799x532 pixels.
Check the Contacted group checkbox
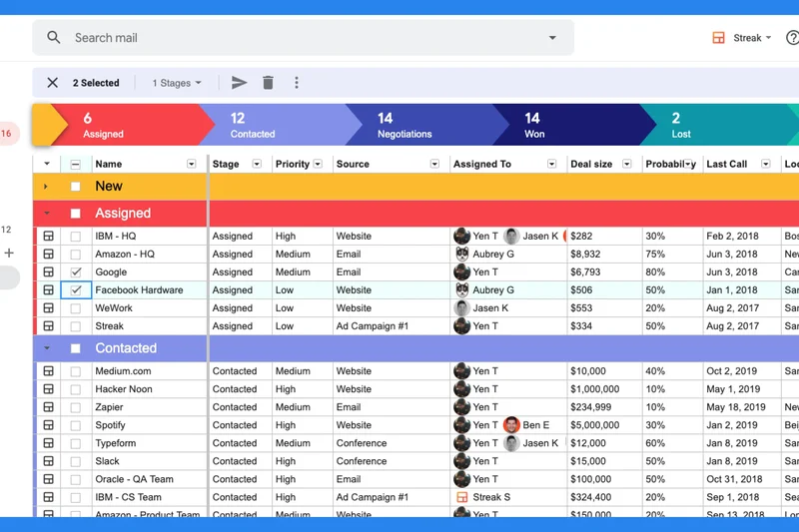pyautogui.click(x=76, y=348)
